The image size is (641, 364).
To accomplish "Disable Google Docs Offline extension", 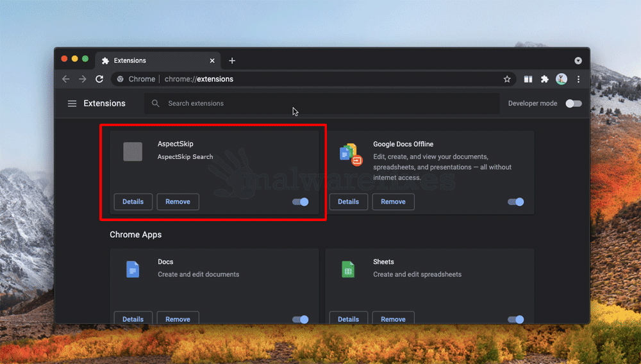I will pos(515,202).
